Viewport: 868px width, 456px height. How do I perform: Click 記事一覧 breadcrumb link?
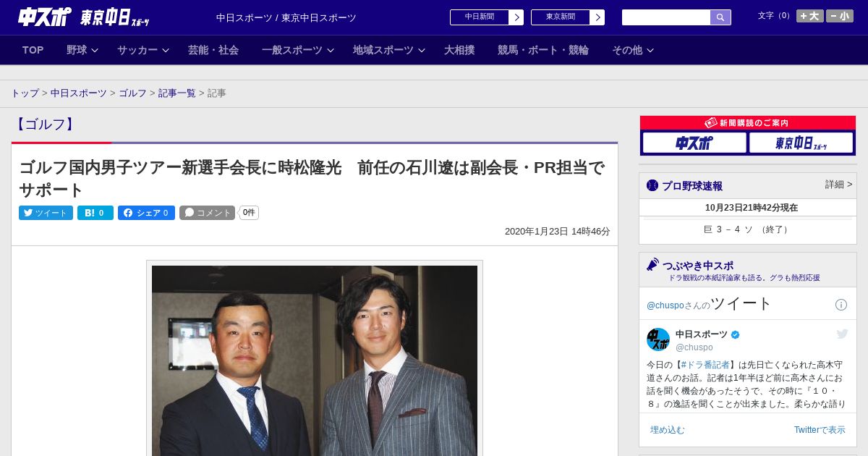177,93
